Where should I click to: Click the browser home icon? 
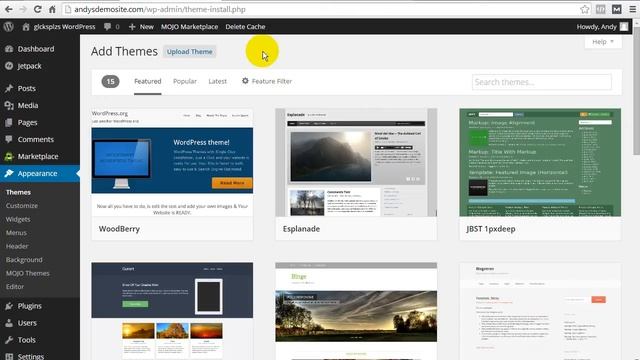click(52, 9)
